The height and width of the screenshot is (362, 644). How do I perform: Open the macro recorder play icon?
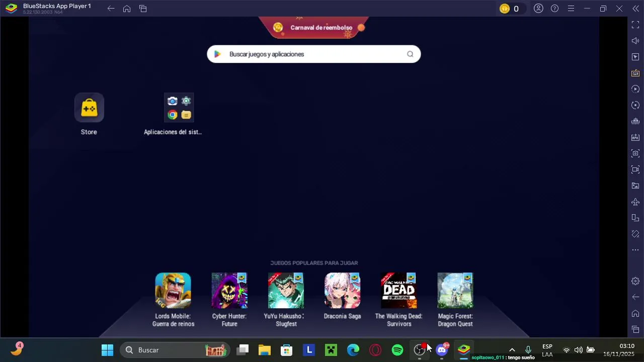tap(635, 89)
